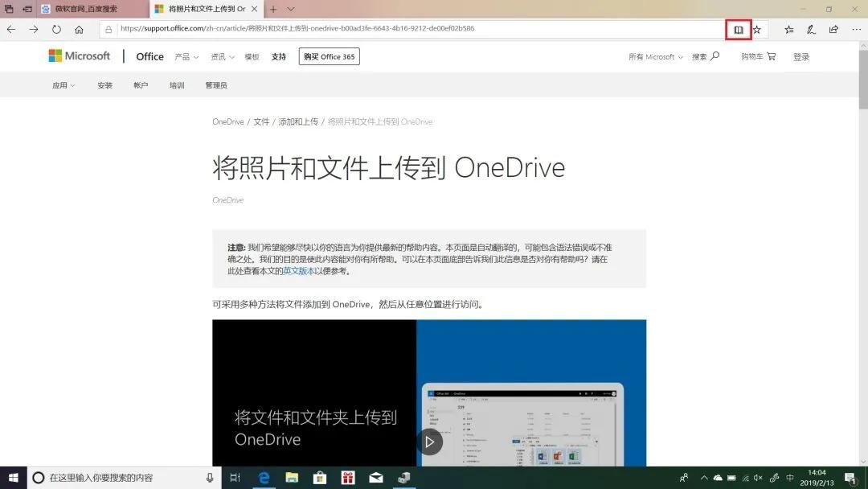
Task: Open Edge's more options menu
Action: [x=855, y=29]
